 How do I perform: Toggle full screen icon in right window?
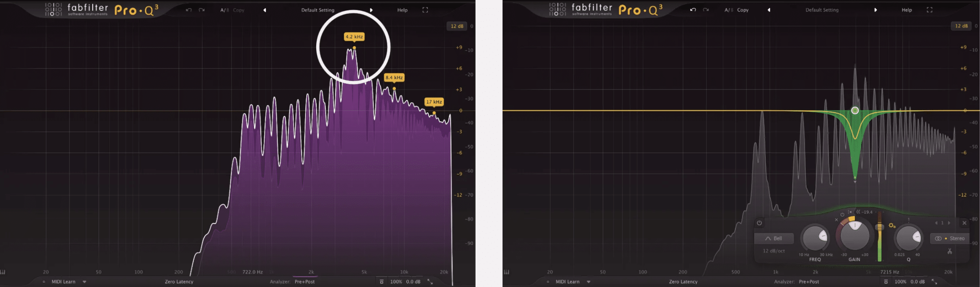[929, 10]
